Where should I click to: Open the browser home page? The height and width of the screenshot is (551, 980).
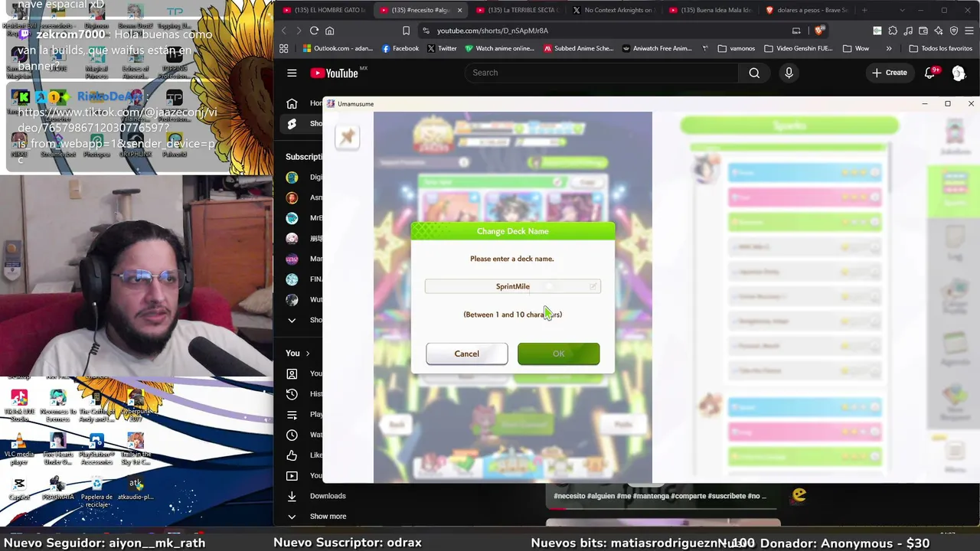coord(330,31)
